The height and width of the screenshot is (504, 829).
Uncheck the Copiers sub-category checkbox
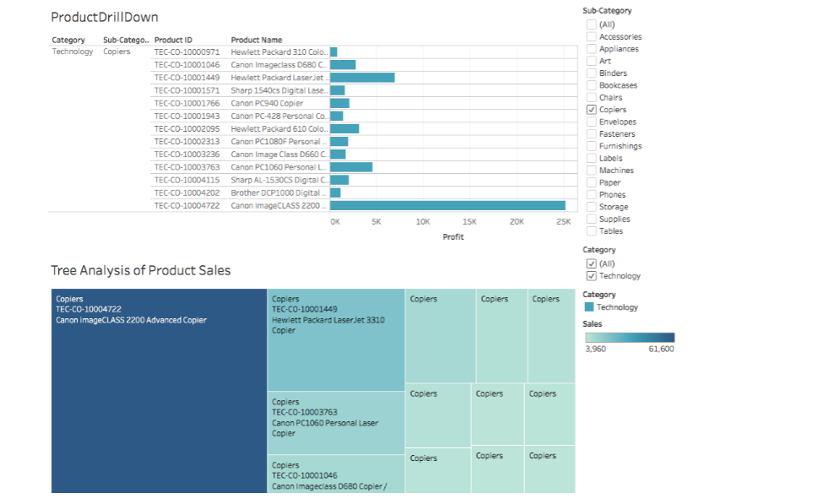click(591, 110)
